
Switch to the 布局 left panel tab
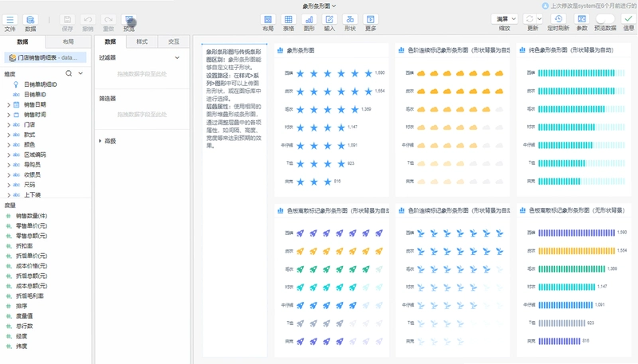tap(68, 41)
